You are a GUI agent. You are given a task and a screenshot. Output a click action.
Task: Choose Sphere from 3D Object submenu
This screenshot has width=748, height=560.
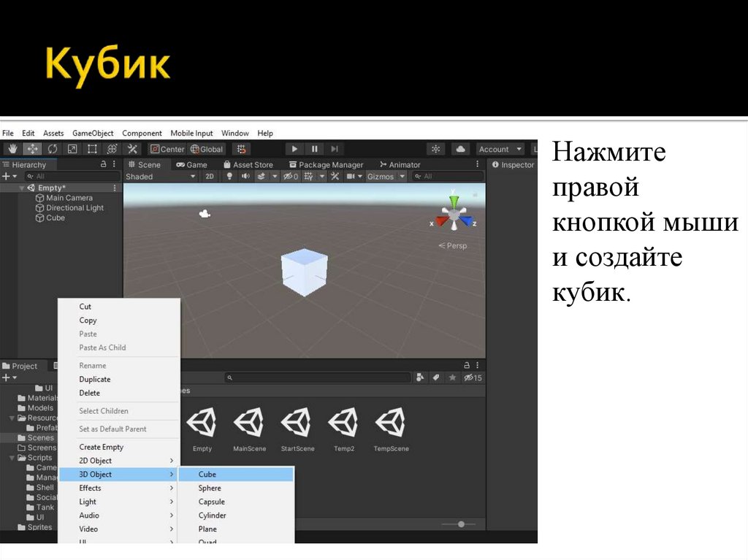[236, 488]
